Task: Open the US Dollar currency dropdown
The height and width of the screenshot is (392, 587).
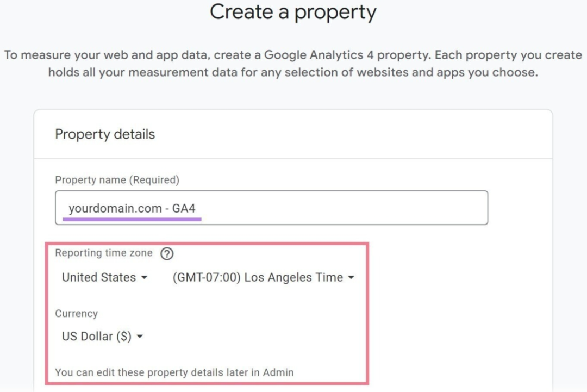Action: click(103, 336)
